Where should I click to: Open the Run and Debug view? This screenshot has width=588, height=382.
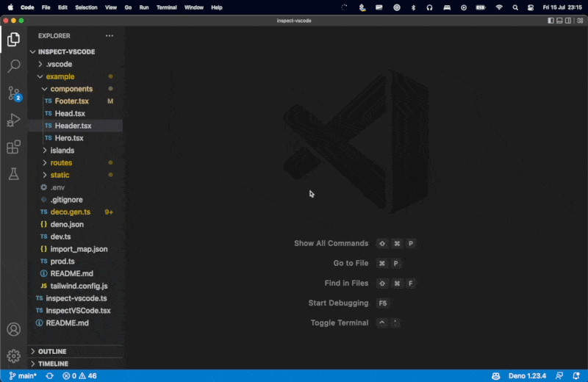click(13, 120)
